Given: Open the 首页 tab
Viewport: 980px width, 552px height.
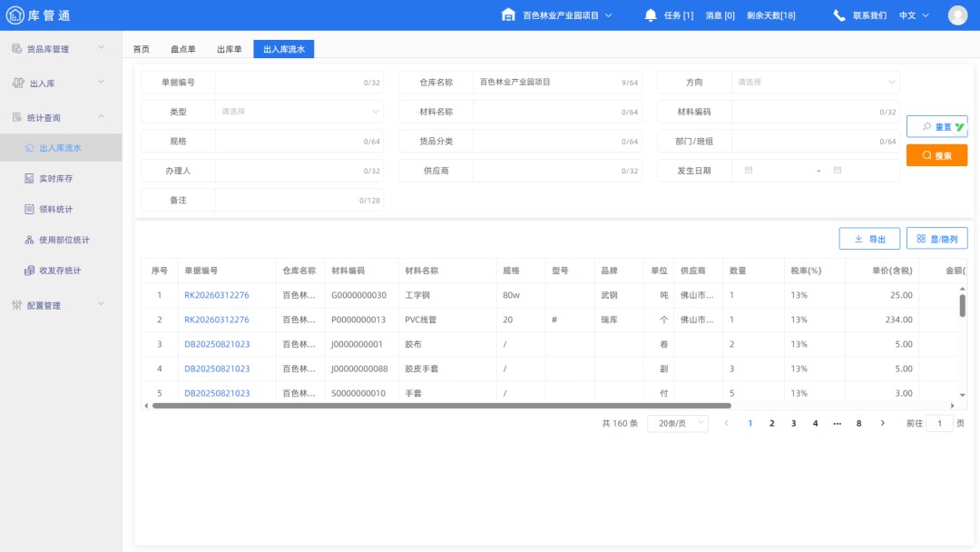Looking at the screenshot, I should click(x=142, y=48).
